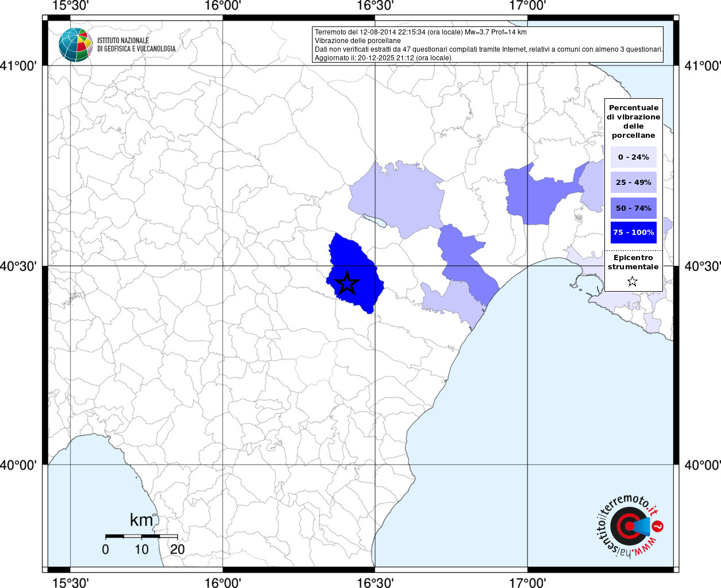
Task: Click the top 15°30' longitude label
Action: click(70, 6)
